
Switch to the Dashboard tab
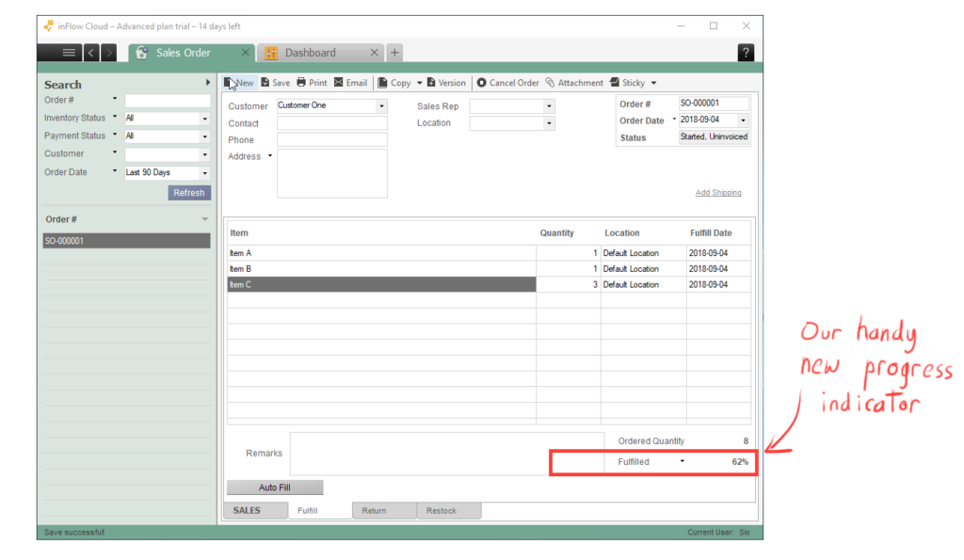(311, 53)
